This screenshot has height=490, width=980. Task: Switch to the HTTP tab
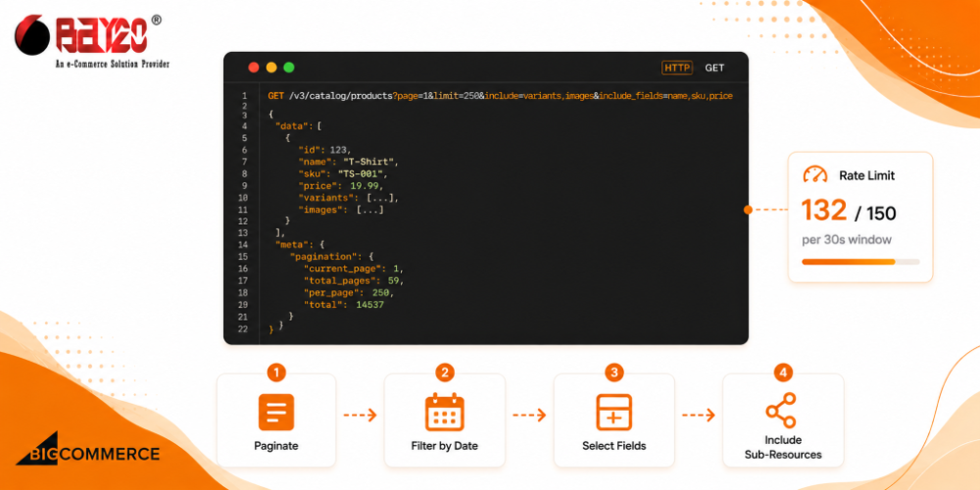677,68
